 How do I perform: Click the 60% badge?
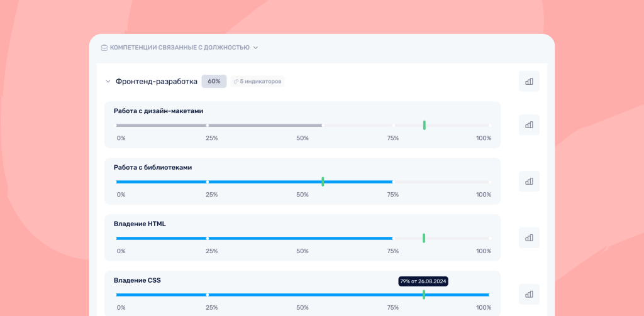click(x=214, y=81)
